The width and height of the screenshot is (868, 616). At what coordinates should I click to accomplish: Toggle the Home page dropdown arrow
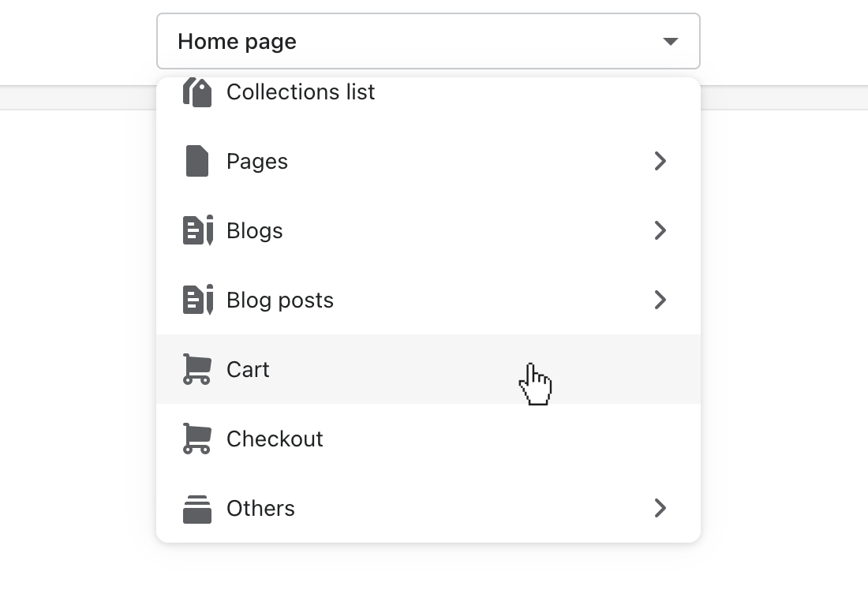click(671, 41)
